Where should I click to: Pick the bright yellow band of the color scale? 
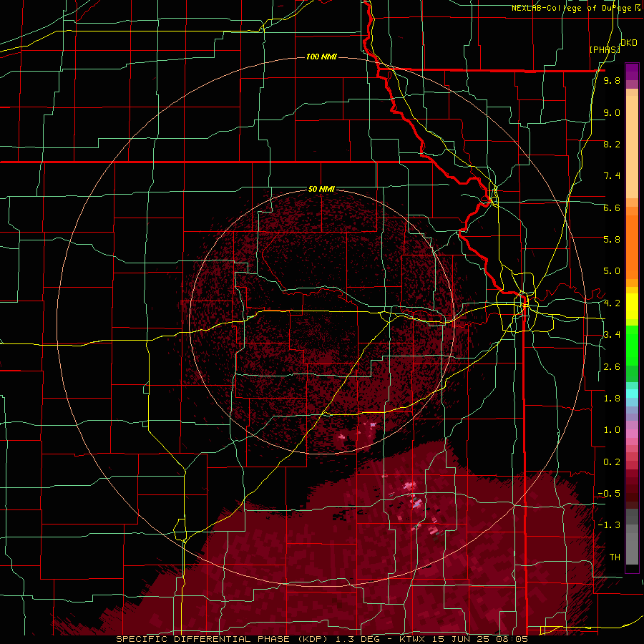tap(632, 306)
